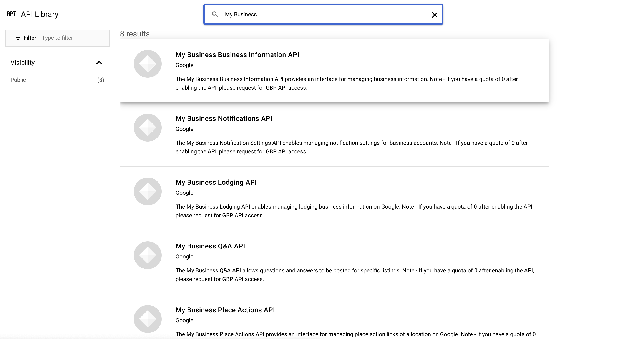
Task: Click Google under Business Information API
Action: tap(184, 65)
